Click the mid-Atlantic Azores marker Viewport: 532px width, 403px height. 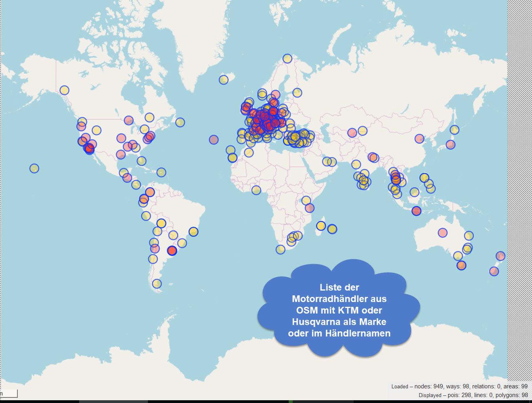tap(214, 139)
